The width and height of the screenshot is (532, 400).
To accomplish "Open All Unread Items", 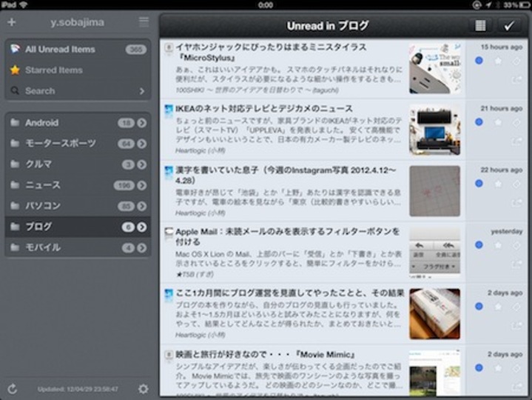I will click(x=78, y=50).
